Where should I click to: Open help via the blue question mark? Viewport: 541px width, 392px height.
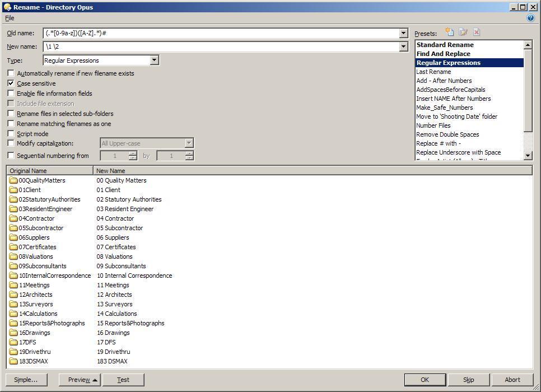pos(531,18)
